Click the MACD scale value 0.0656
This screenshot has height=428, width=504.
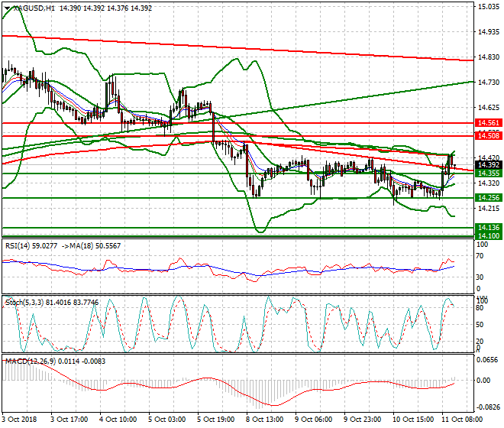click(488, 360)
